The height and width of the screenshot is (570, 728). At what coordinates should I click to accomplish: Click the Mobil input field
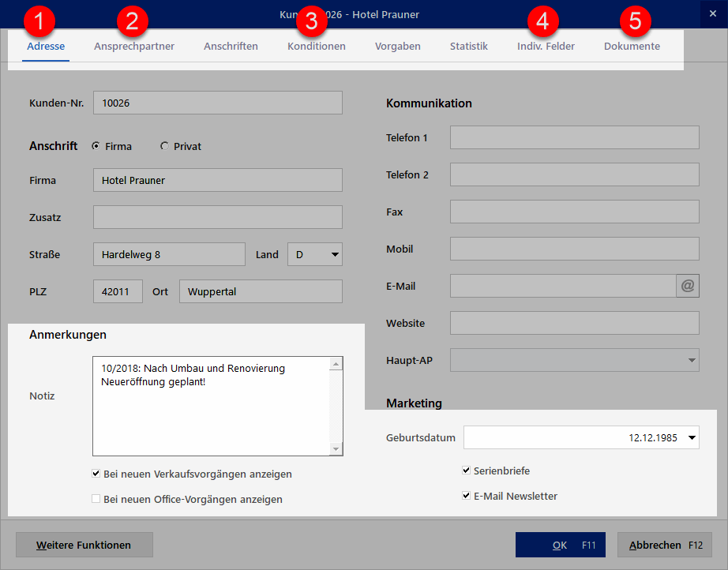click(x=574, y=249)
